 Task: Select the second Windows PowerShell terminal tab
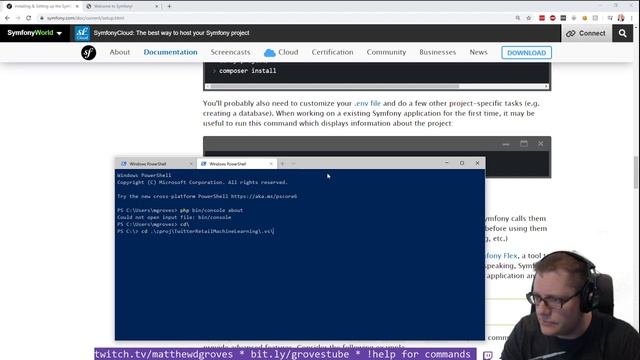pos(236,164)
